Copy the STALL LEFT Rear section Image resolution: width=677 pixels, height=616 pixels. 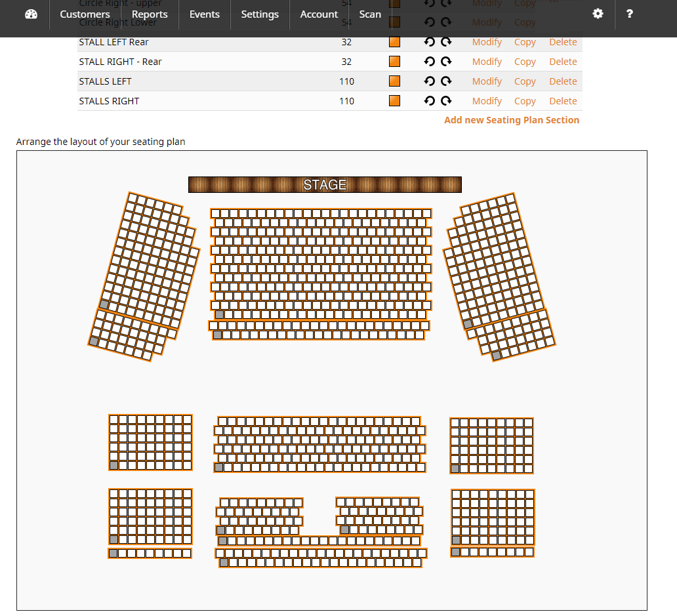click(x=525, y=42)
